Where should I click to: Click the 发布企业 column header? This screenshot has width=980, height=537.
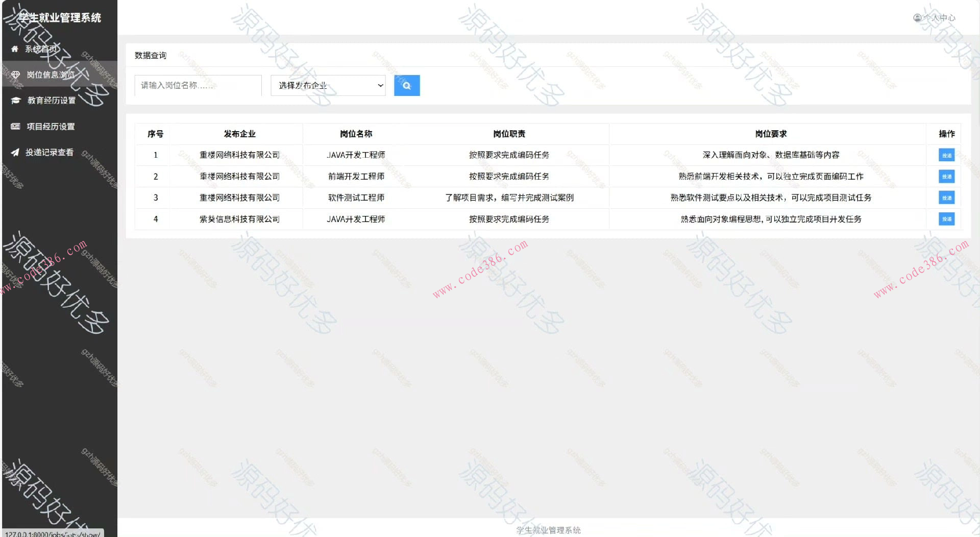click(x=239, y=134)
